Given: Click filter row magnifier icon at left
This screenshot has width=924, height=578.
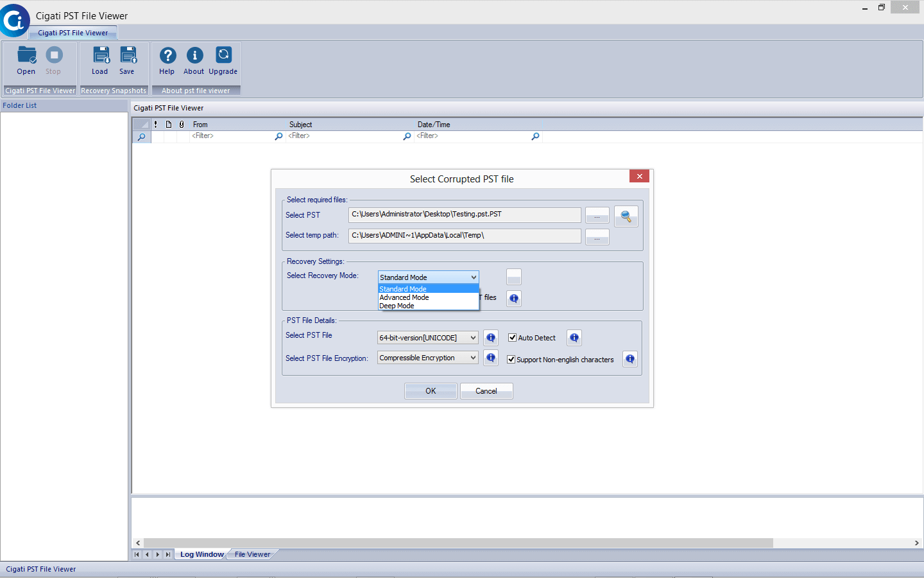Looking at the screenshot, I should pyautogui.click(x=142, y=137).
